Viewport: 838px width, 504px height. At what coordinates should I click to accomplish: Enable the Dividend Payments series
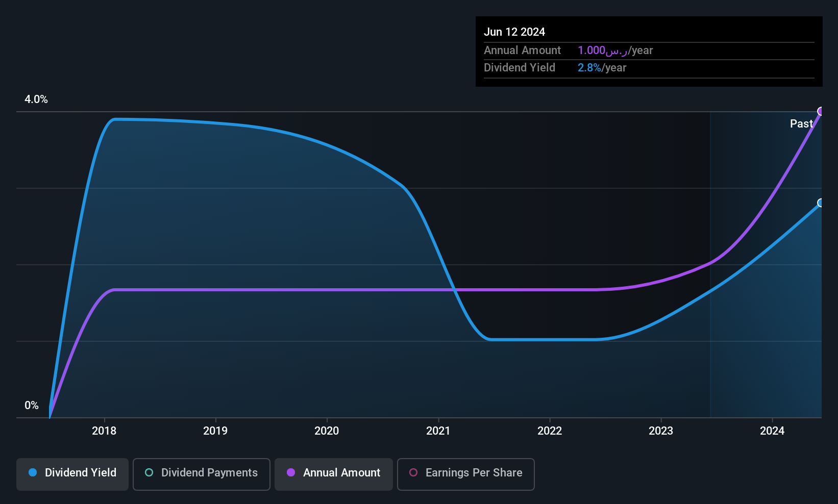click(202, 474)
